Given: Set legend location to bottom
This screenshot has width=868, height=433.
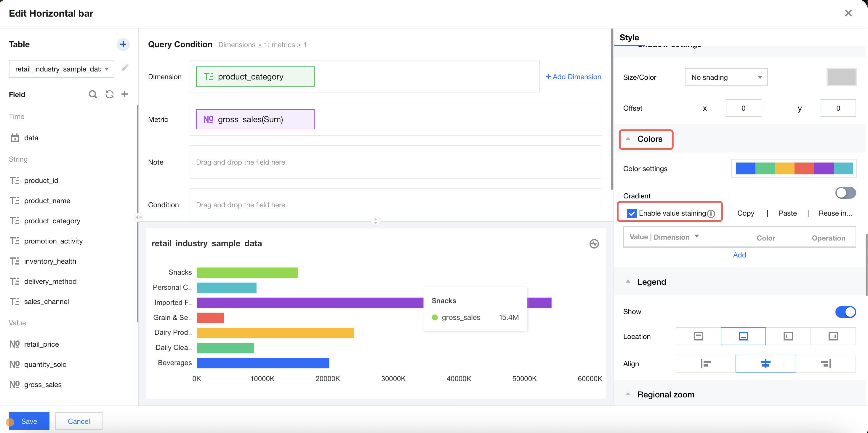Looking at the screenshot, I should tap(743, 336).
